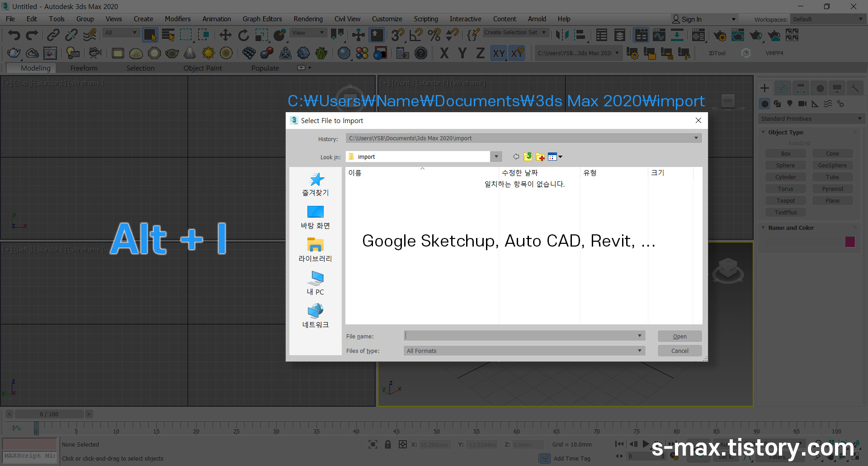Click the Play Animation button

point(646,444)
